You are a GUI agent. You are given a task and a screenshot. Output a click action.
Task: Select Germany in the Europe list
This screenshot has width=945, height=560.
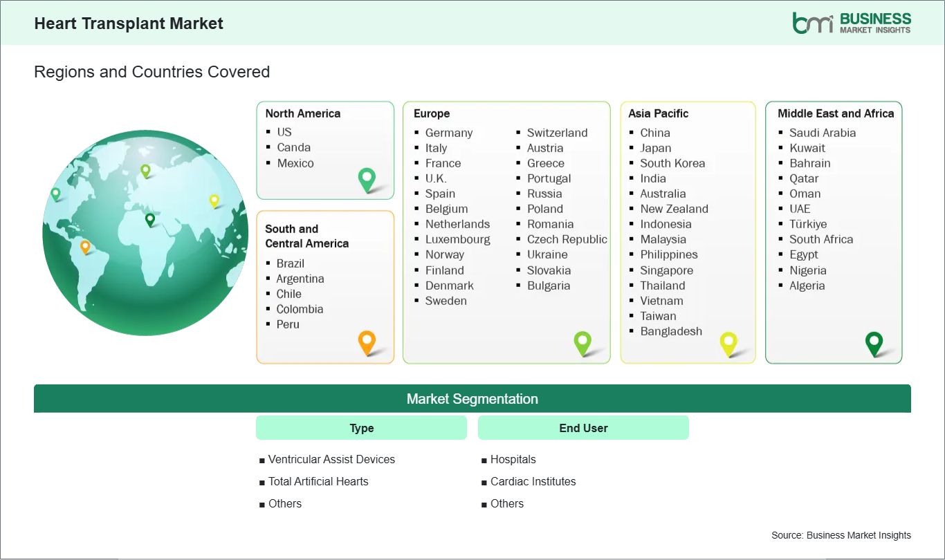click(449, 133)
